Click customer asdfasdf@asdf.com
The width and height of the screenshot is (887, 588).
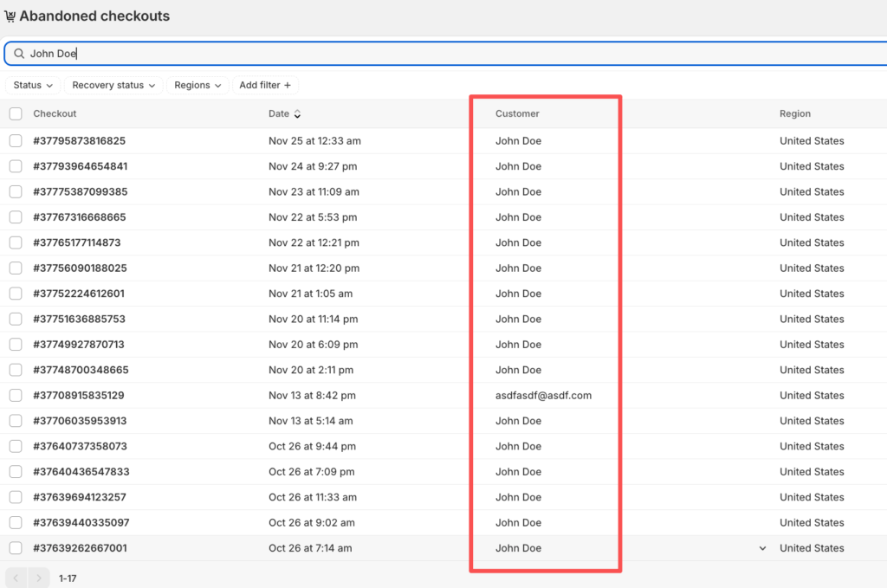(x=544, y=395)
